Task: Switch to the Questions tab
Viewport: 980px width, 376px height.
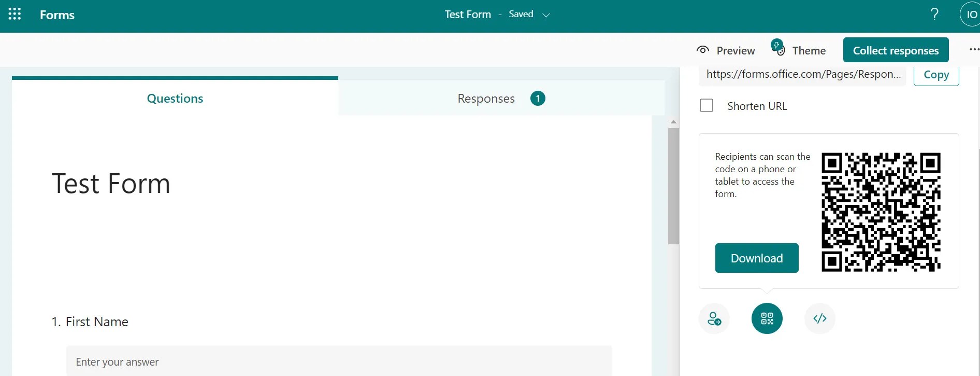Action: [175, 98]
